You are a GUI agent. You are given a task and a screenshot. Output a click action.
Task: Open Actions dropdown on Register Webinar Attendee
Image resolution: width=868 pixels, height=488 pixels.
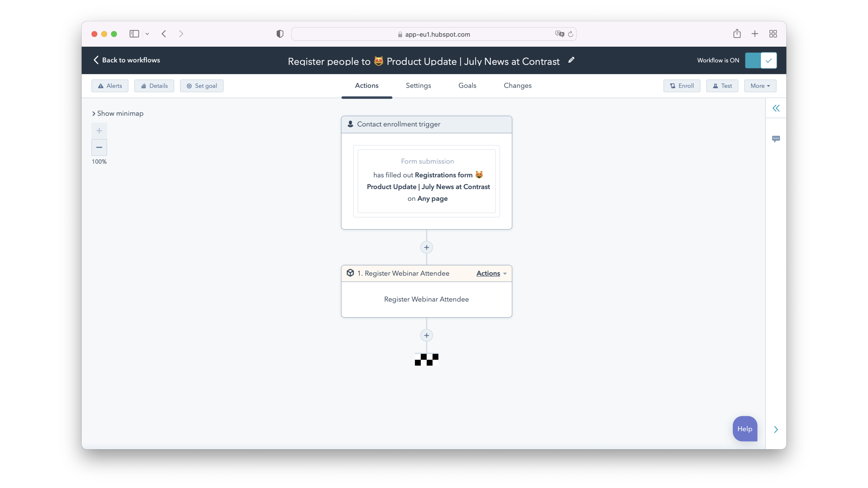tap(491, 273)
